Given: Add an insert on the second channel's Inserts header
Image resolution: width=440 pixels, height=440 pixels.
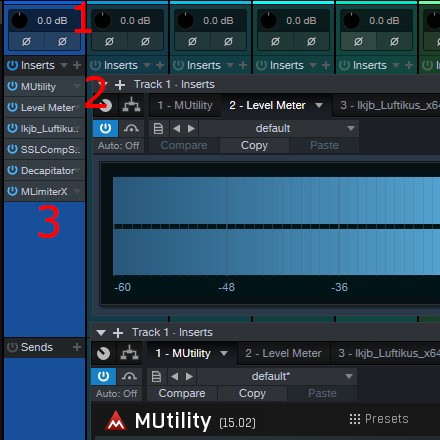Looking at the screenshot, I should tap(160, 65).
